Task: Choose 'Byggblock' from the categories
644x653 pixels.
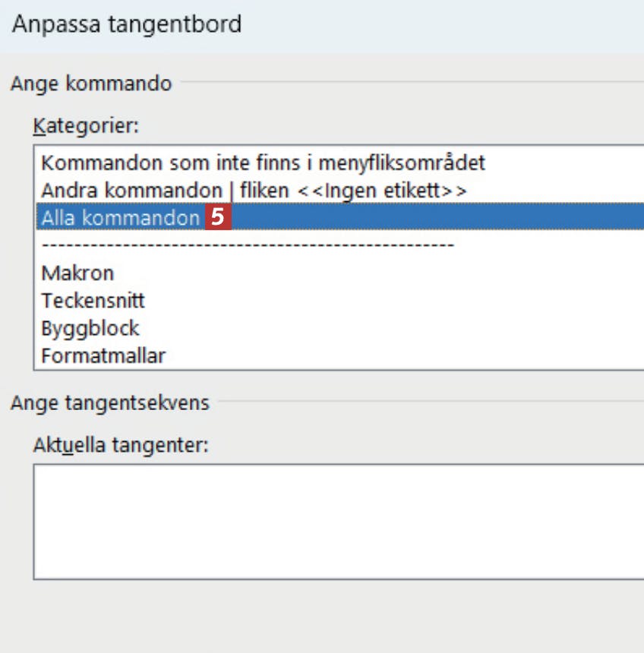Action: (x=90, y=328)
